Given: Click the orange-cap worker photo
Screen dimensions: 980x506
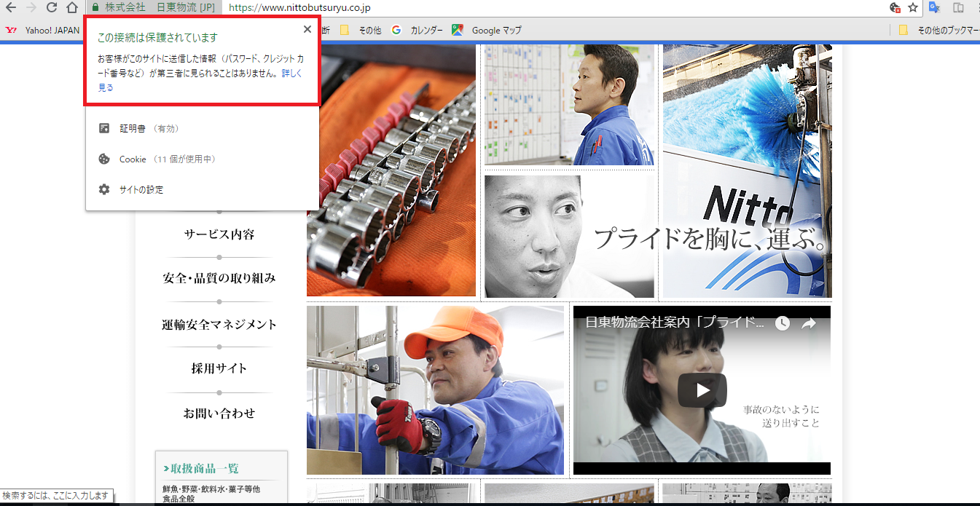Looking at the screenshot, I should (435, 390).
